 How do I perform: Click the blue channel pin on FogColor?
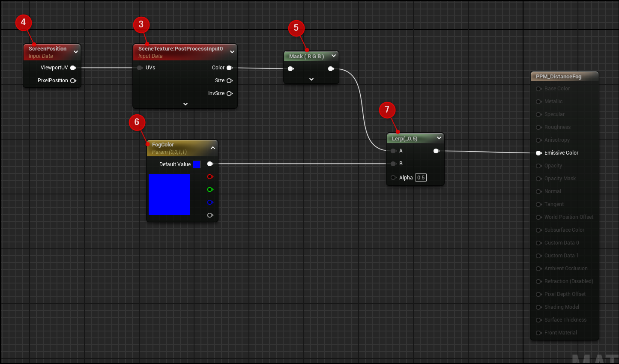click(x=210, y=203)
